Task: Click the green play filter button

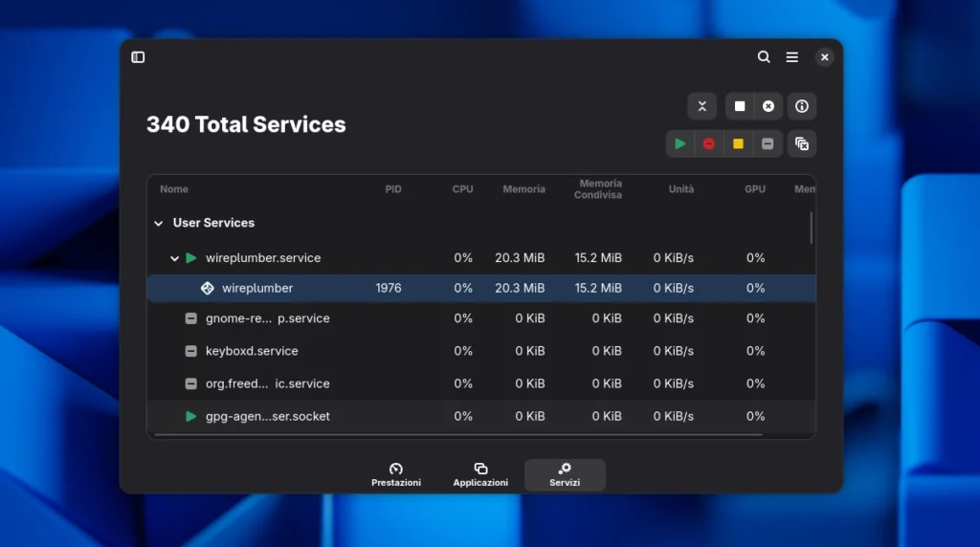Action: (x=679, y=143)
